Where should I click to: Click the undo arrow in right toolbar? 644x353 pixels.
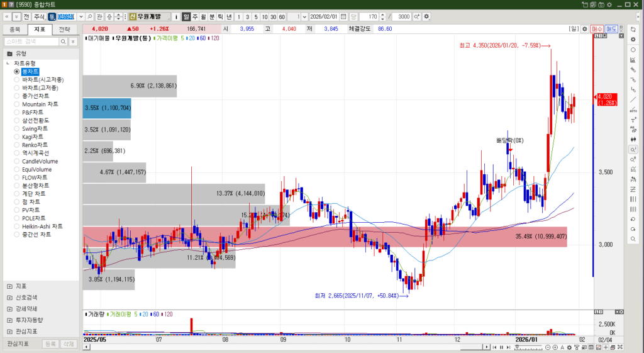(633, 219)
